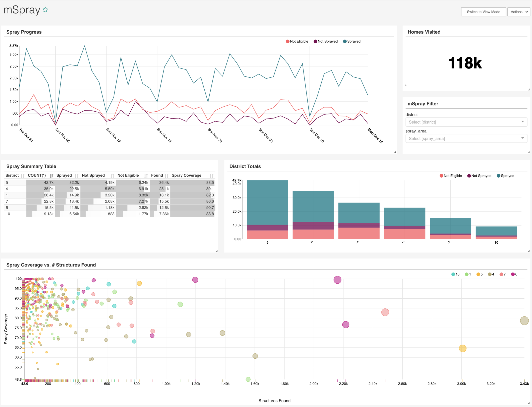532x407 pixels.
Task: Sort Not Eligible column using sort icon
Action: 146,176
